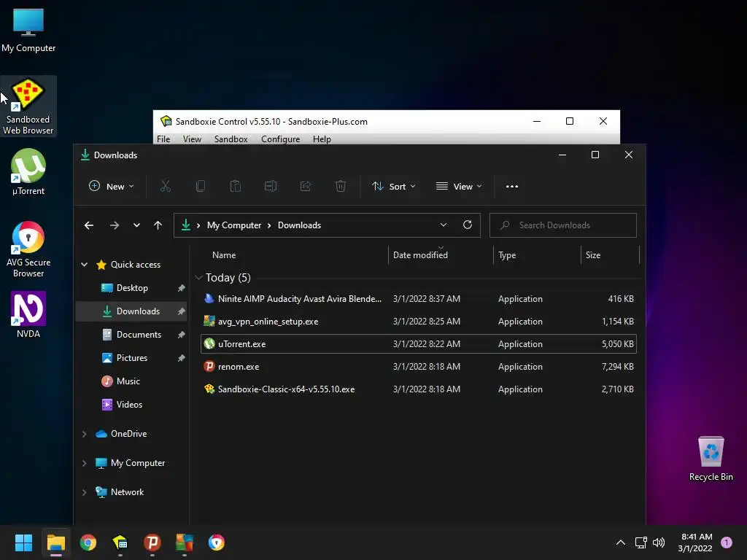Open the New item dropdown
Screen dimensions: 747x560
pyautogui.click(x=112, y=186)
